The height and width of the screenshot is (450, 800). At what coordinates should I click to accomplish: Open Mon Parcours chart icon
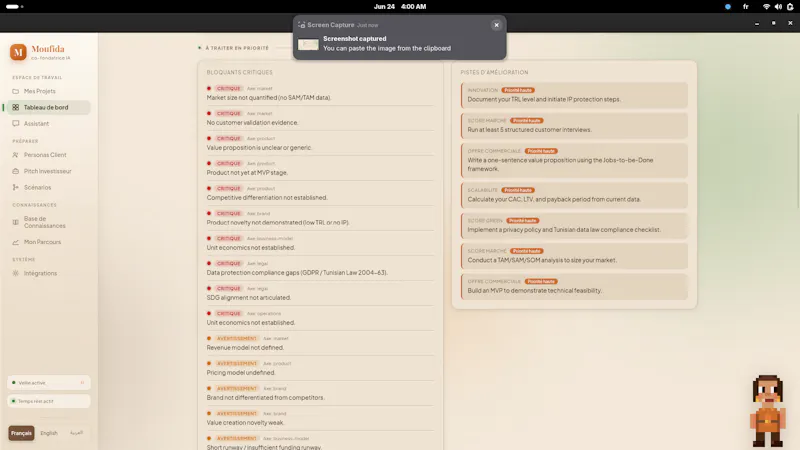coord(15,242)
